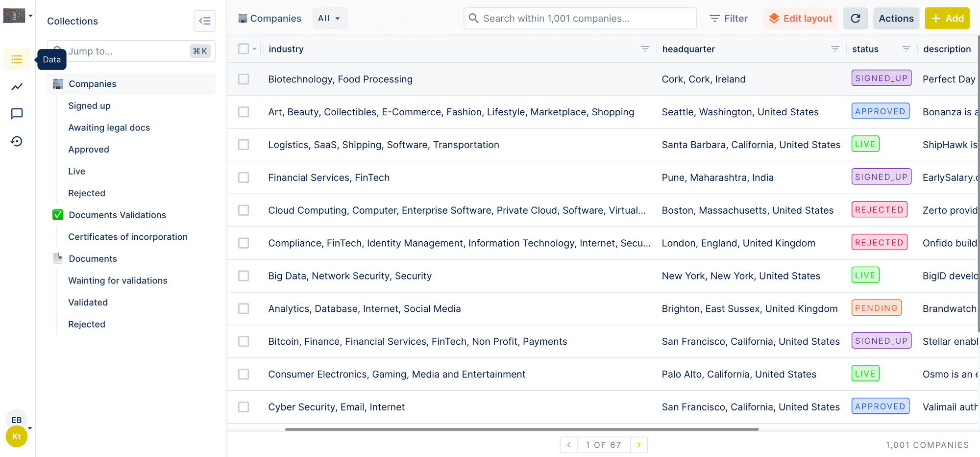Open the chat comments icon in the sidebar

tap(17, 114)
